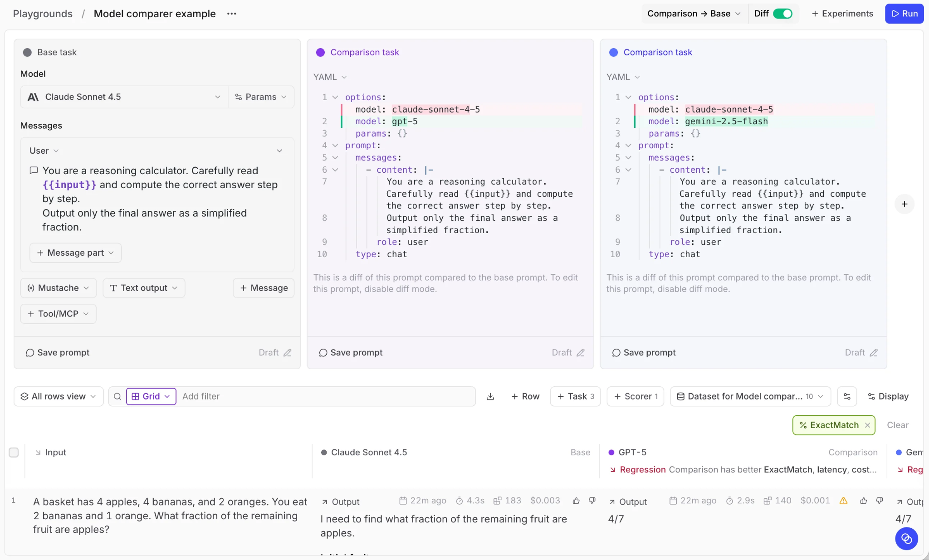The width and height of the screenshot is (929, 560).
Task: Thumbs up the GPT-5 output
Action: pos(864,501)
